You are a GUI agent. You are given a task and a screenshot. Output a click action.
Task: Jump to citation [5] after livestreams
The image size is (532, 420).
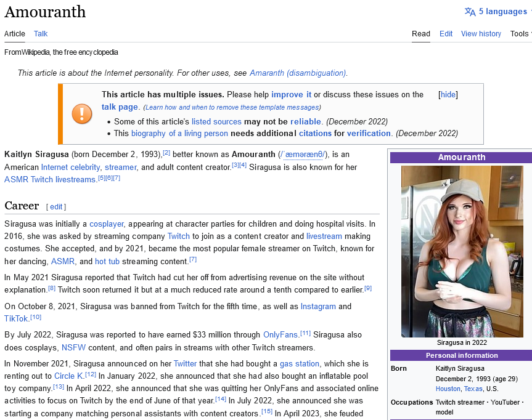tap(102, 178)
